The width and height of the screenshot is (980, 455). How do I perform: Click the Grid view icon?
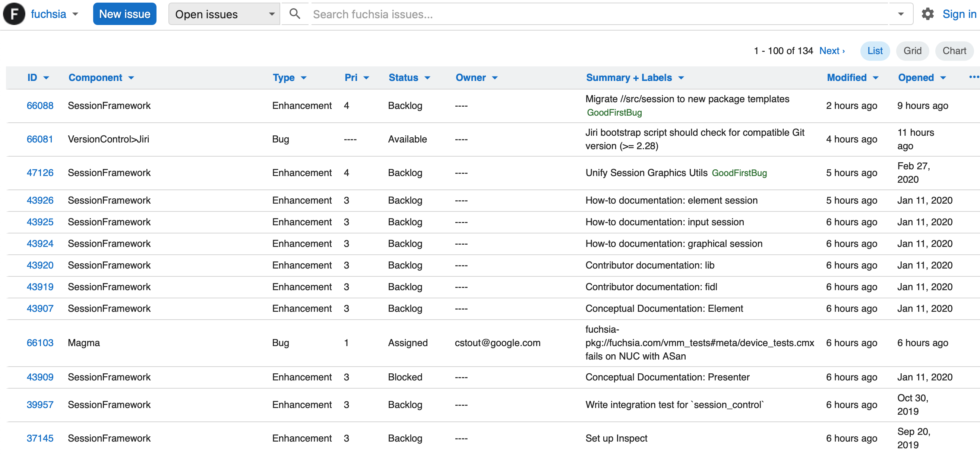pos(913,51)
